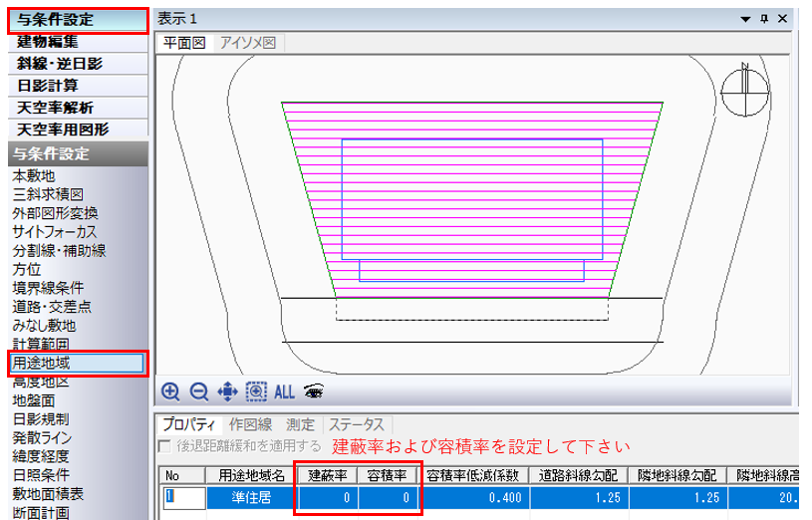Image resolution: width=812 pixels, height=520 pixels.
Task: Select the 建物編集 mode button
Action: (78, 42)
